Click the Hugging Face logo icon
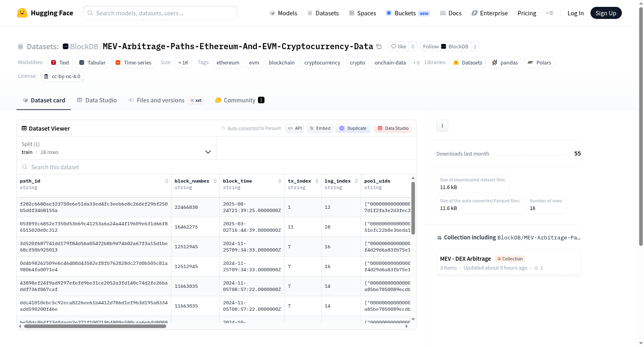The width and height of the screenshot is (644, 347). click(22, 13)
